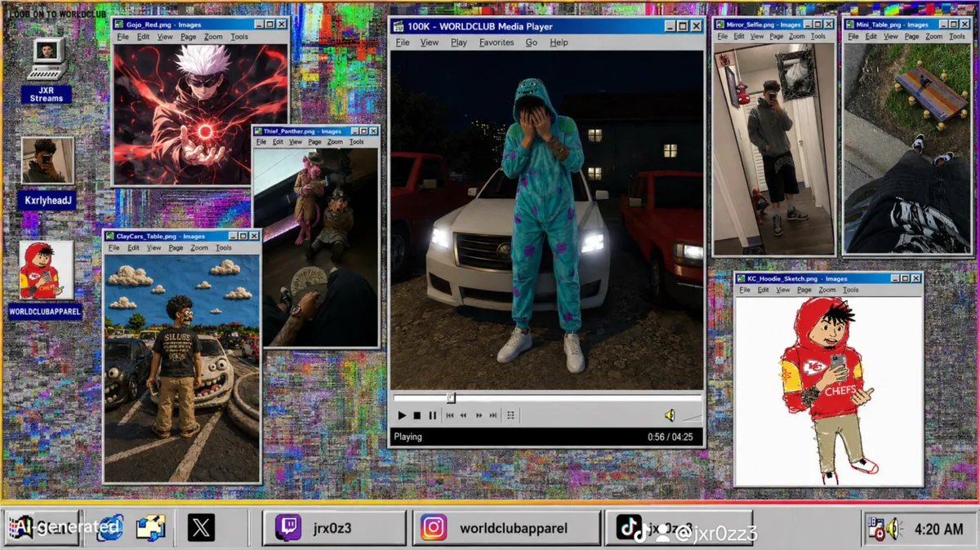
Task: Click the Gojo_Red.png title bar icon
Action: pos(120,24)
